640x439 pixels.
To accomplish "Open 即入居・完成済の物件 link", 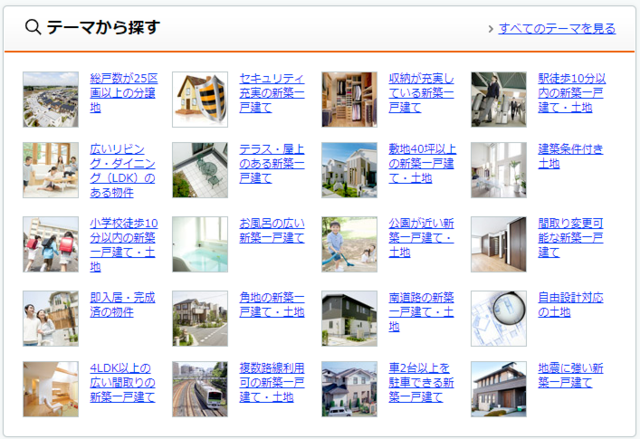I will pyautogui.click(x=124, y=304).
